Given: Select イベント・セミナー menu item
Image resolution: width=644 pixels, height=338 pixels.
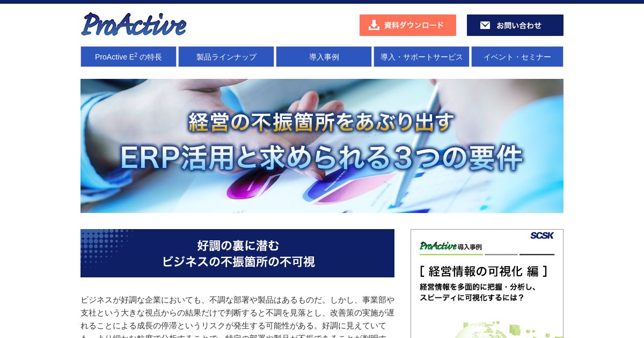Looking at the screenshot, I should pos(517,56).
